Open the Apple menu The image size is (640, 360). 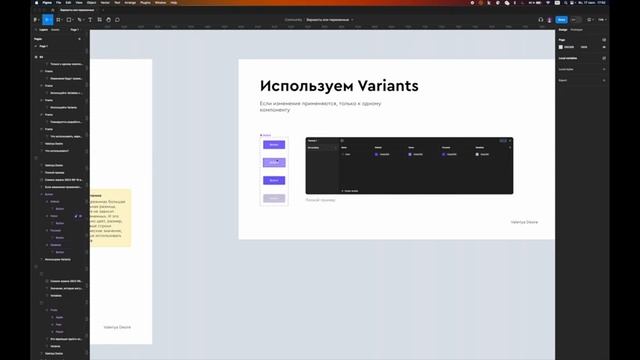click(x=36, y=2)
